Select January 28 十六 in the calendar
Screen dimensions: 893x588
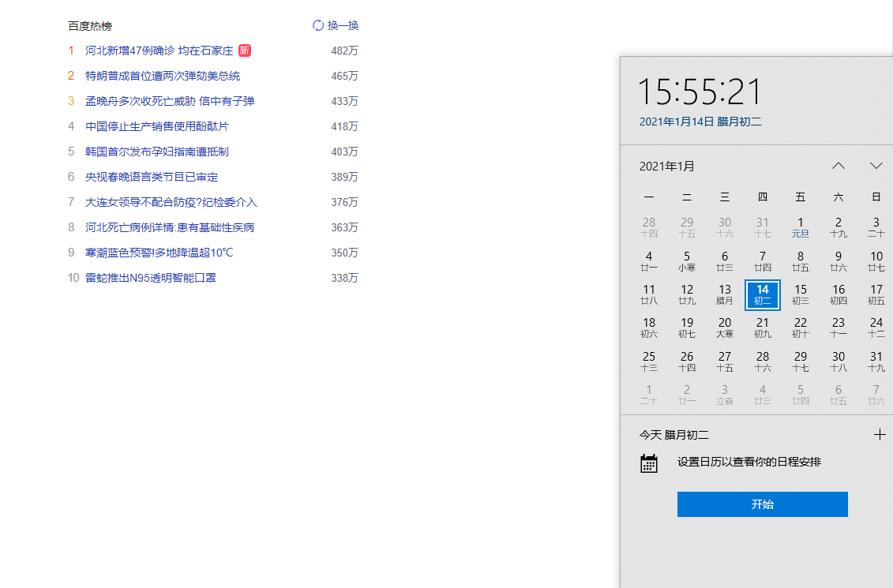tap(763, 361)
